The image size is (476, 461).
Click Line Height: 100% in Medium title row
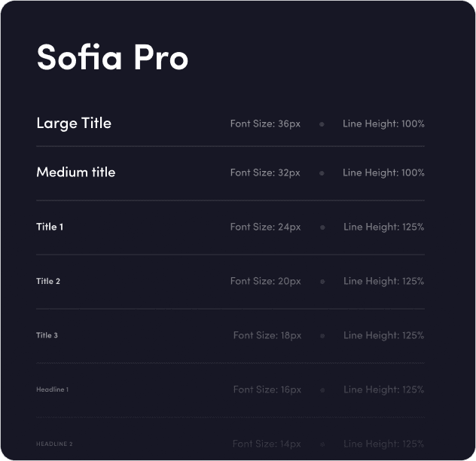click(x=383, y=172)
